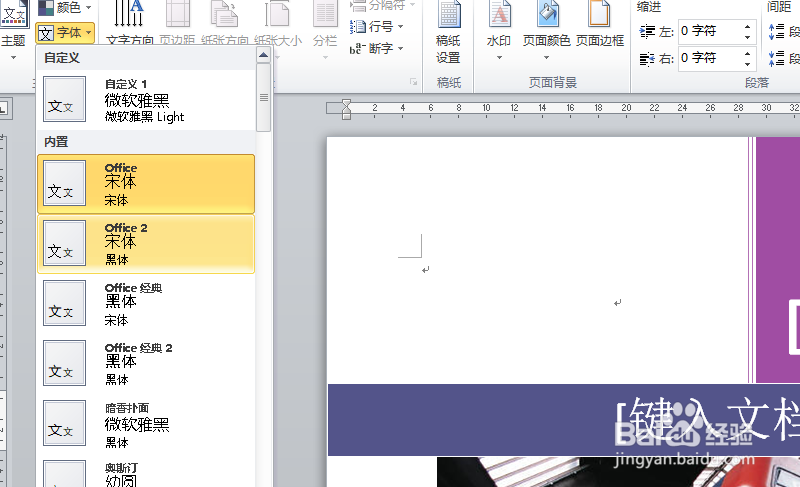Viewport: 800px width, 487px height.
Task: Click the first line indent ruler marker
Action: click(x=346, y=104)
